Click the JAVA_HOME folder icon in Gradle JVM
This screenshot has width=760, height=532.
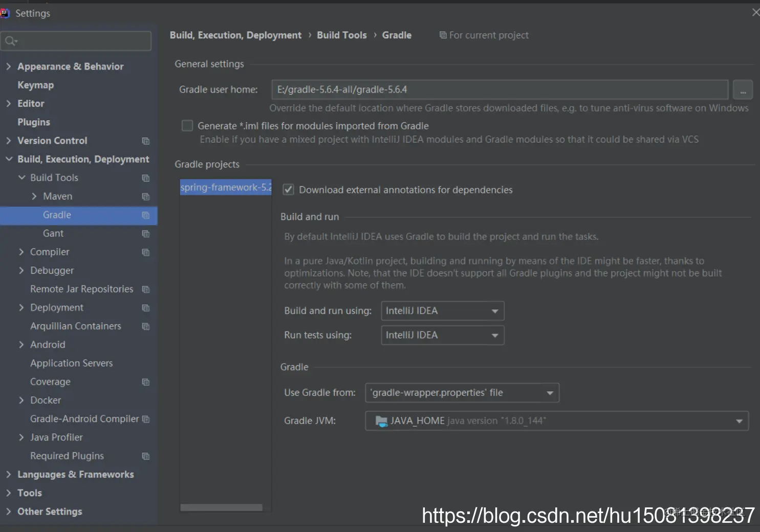tap(381, 421)
